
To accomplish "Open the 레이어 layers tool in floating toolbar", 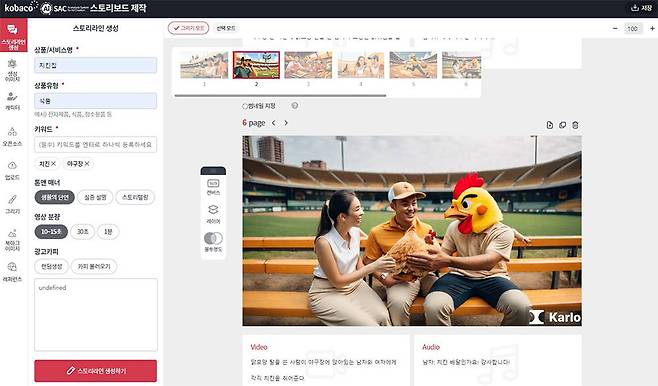I will [213, 214].
